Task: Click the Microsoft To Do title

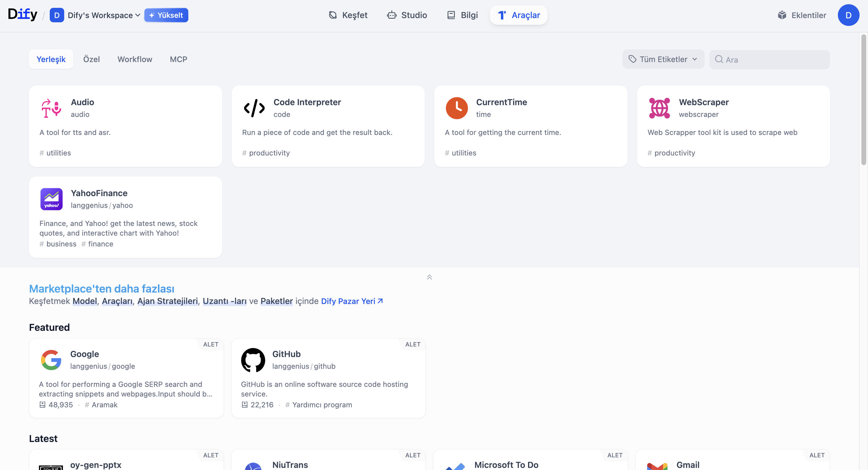Action: coord(506,465)
